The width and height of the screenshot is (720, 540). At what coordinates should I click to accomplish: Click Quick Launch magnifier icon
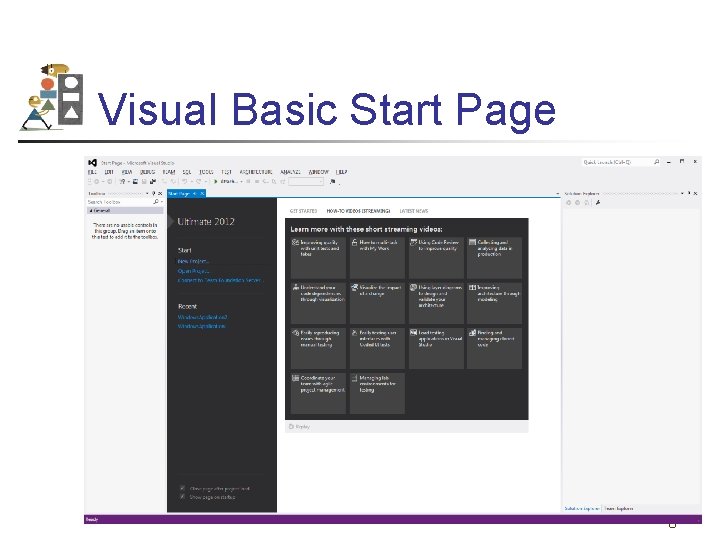pyautogui.click(x=657, y=162)
